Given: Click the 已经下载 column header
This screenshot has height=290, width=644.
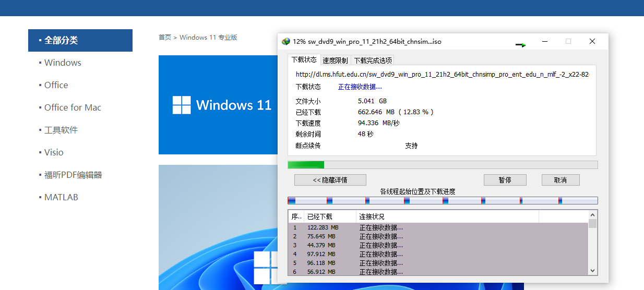Looking at the screenshot, I should 330,216.
